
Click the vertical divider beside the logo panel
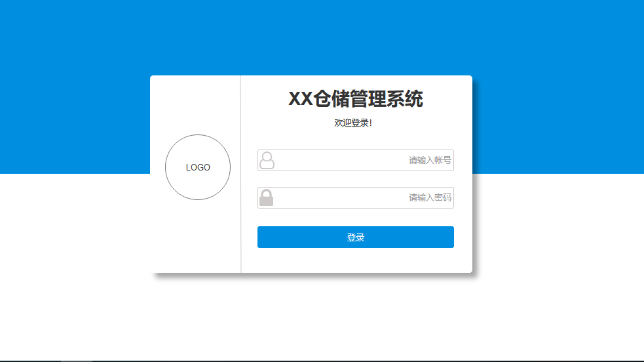coord(240,174)
